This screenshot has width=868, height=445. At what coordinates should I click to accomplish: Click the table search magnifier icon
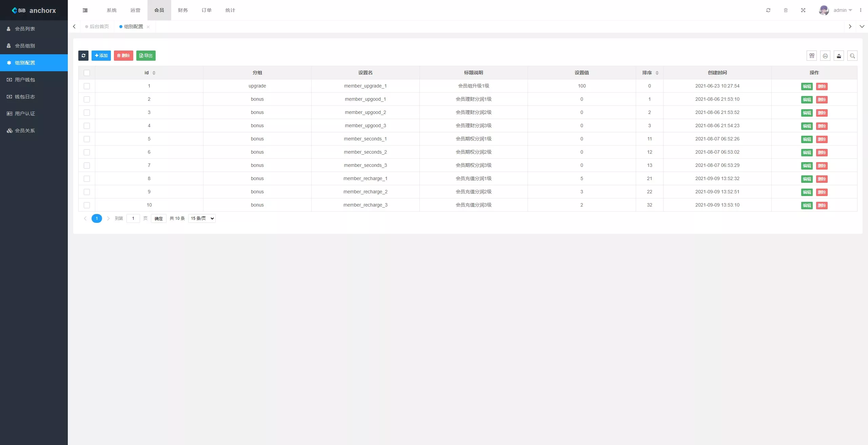[852, 56]
